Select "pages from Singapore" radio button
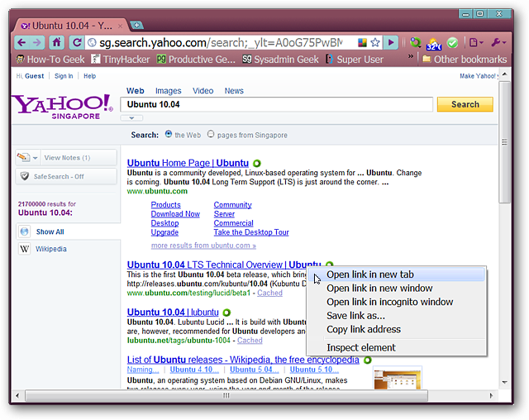 [211, 134]
